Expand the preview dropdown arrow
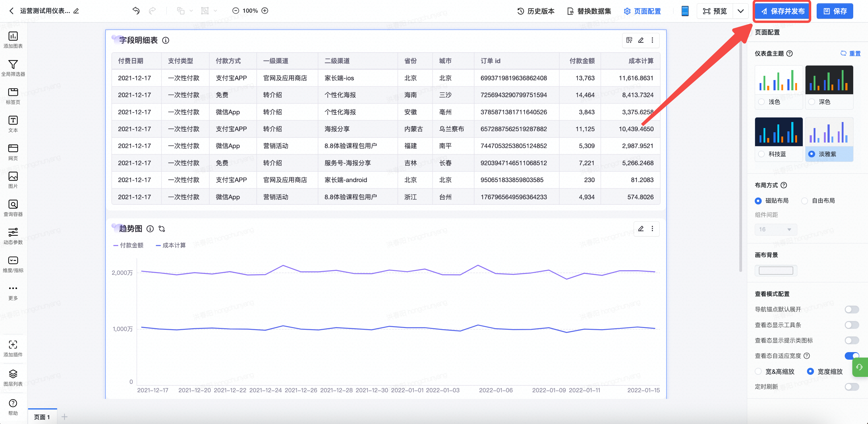Viewport: 868px width, 424px height. click(x=740, y=11)
